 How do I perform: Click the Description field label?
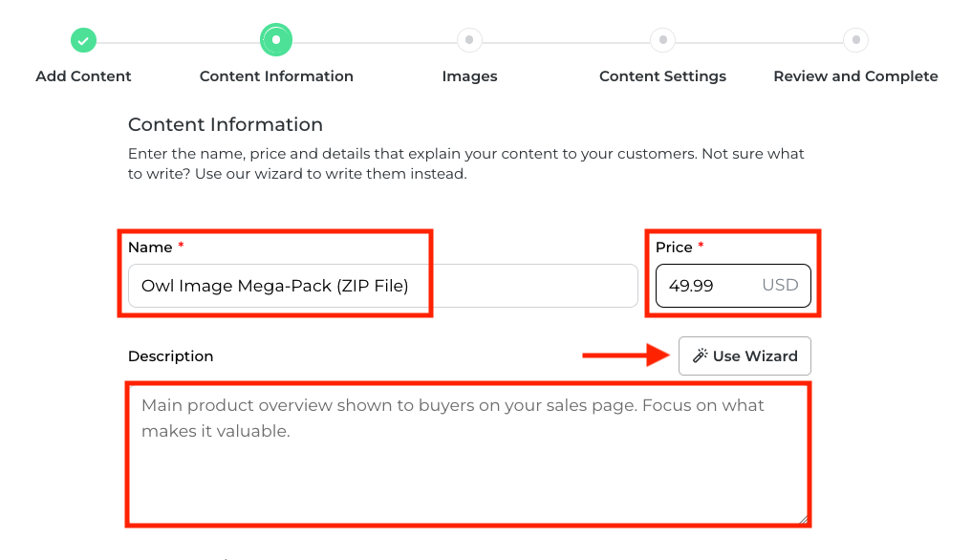[x=171, y=356]
